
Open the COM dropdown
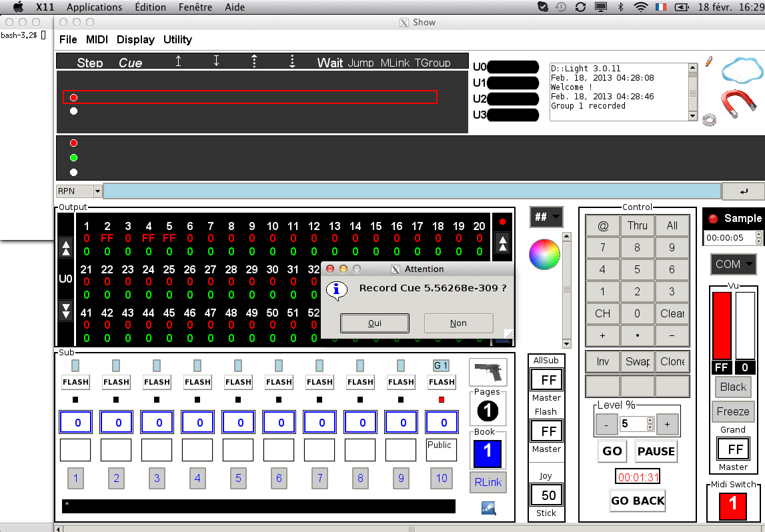[x=732, y=264]
